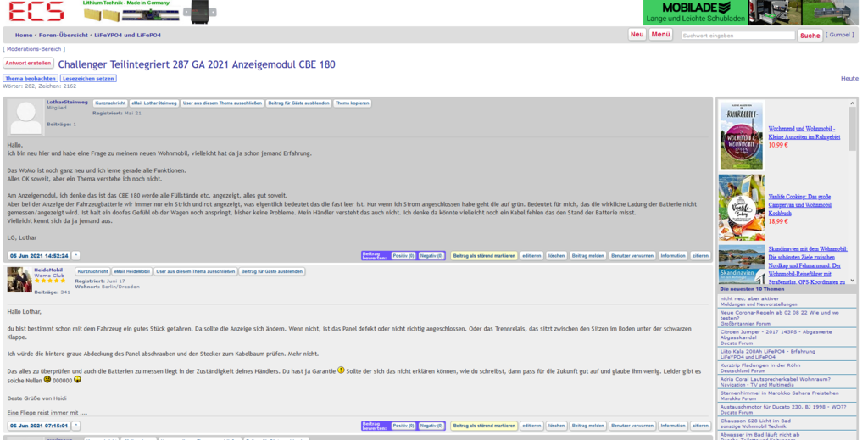Open HeideMobil's avatar picture
Viewport: 868px width, 440px height.
(19, 280)
